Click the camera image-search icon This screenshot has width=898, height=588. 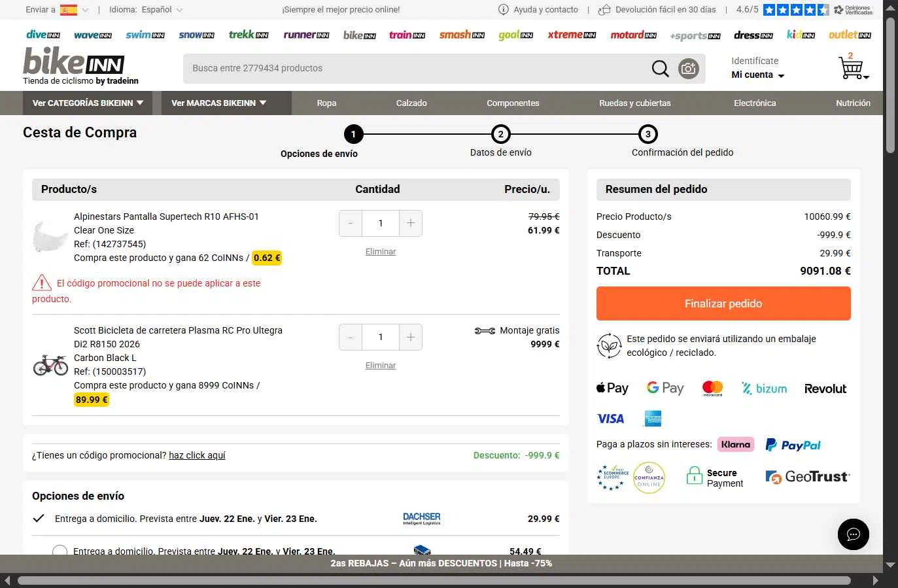tap(689, 69)
